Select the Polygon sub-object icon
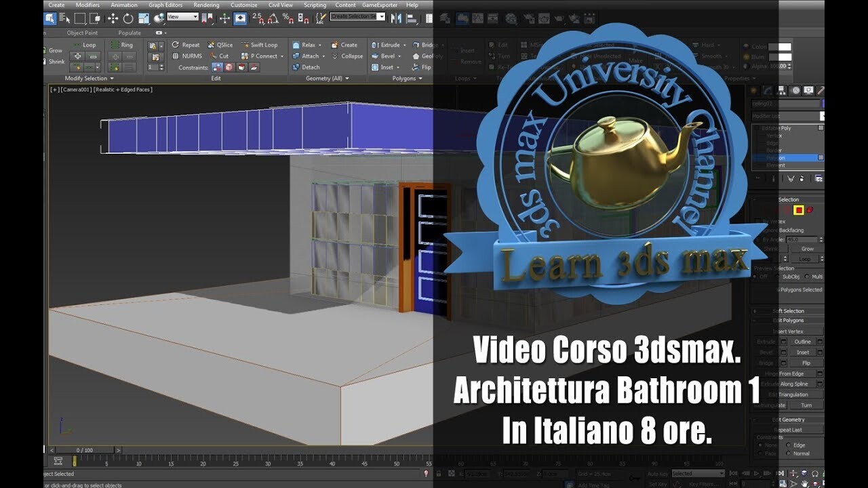The height and width of the screenshot is (488, 868). [799, 210]
